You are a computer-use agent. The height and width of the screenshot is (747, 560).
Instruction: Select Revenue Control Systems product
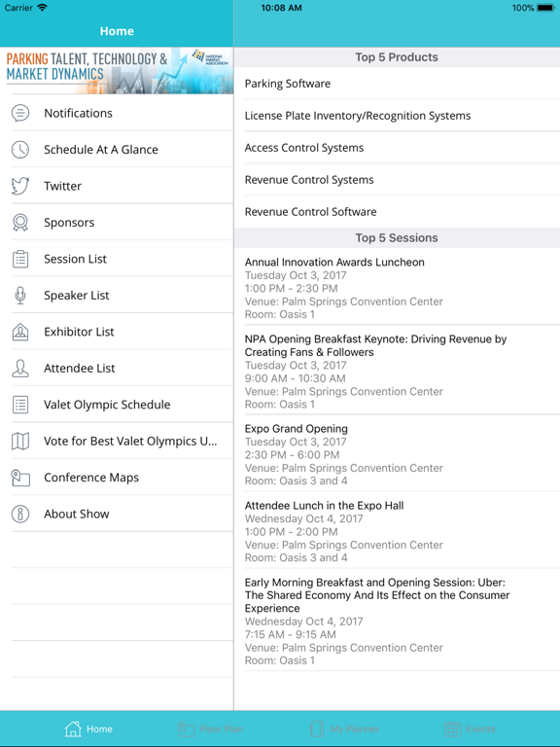point(397,180)
